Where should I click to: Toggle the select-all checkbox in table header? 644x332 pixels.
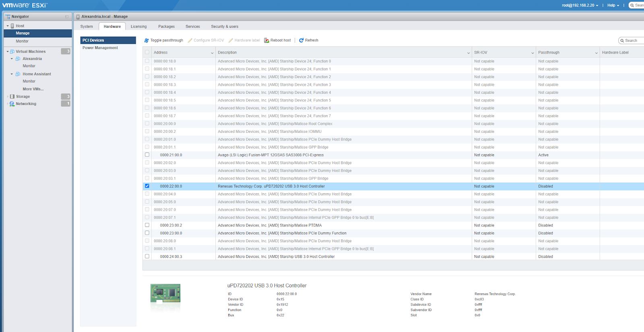point(147,52)
